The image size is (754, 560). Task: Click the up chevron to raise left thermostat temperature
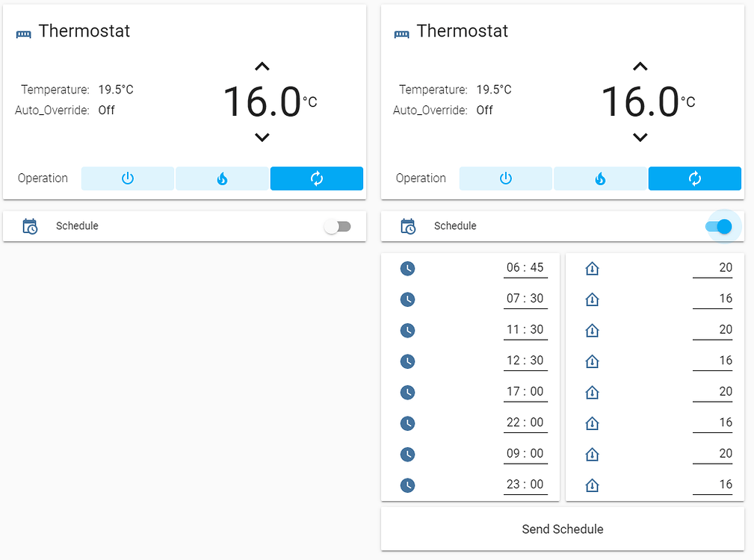[262, 66]
